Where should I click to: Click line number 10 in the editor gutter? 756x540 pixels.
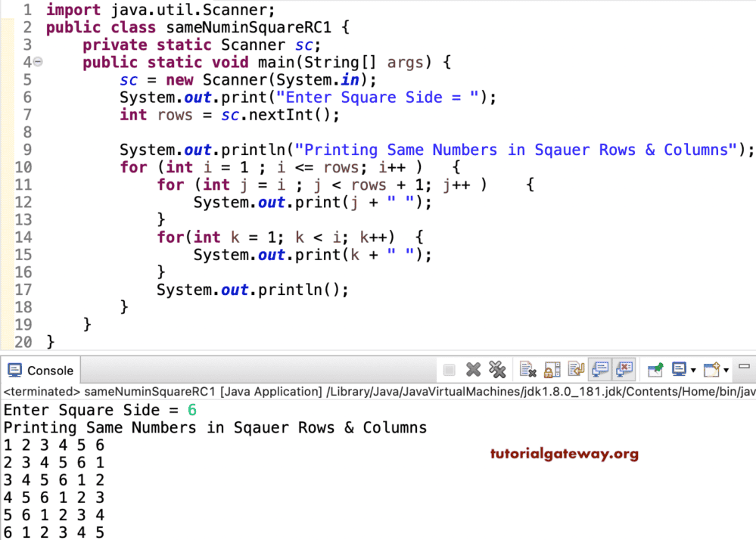[x=23, y=166]
